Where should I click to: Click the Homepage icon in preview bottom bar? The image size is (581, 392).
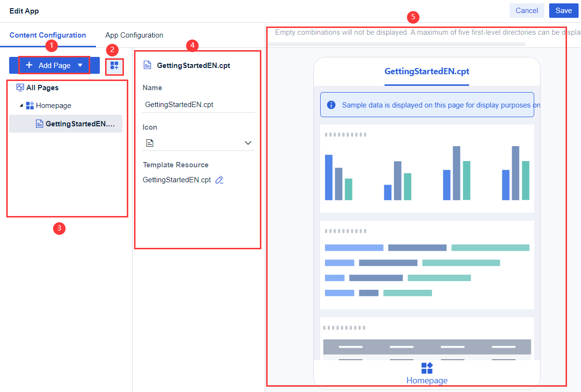pos(427,368)
